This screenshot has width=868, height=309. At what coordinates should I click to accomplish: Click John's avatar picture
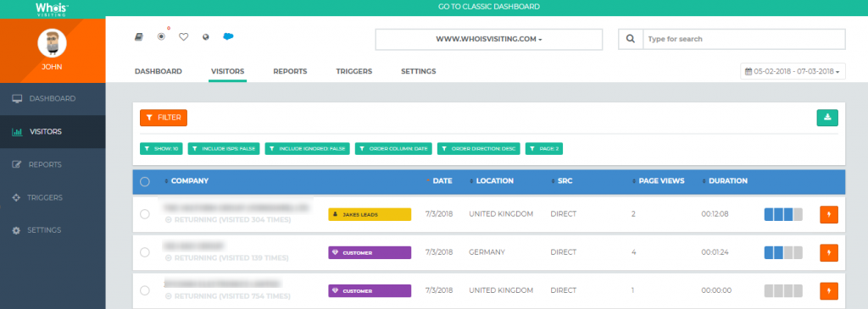pyautogui.click(x=52, y=43)
